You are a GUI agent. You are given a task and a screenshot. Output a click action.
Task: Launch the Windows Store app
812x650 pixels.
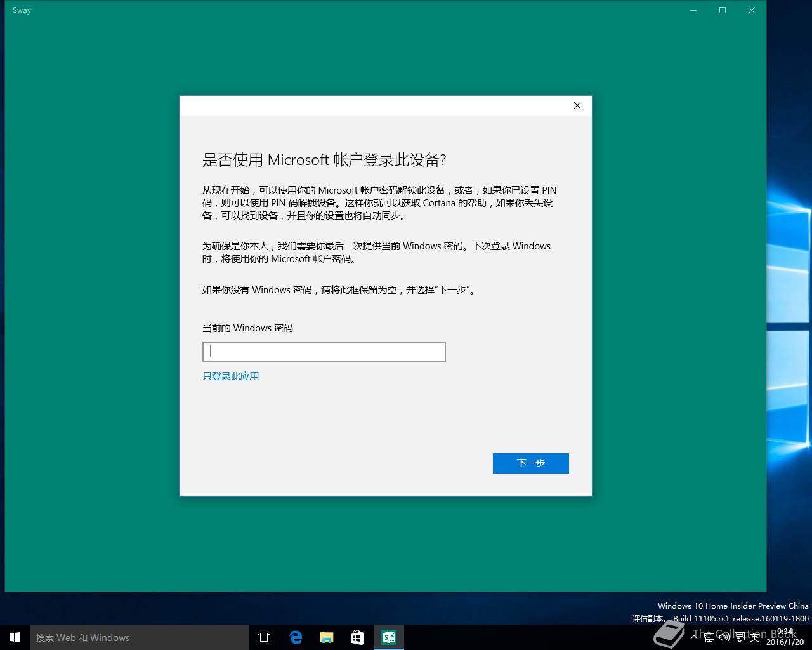coord(357,637)
